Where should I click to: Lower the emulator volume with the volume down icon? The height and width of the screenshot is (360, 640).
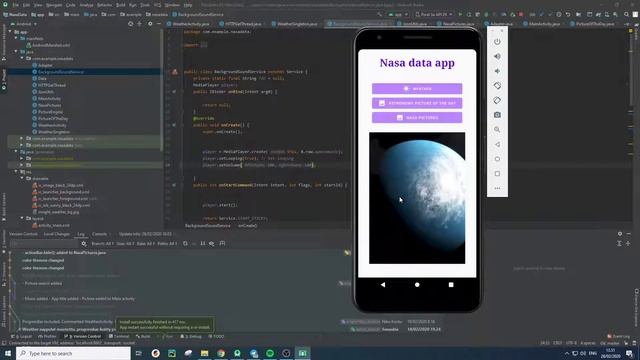click(497, 71)
